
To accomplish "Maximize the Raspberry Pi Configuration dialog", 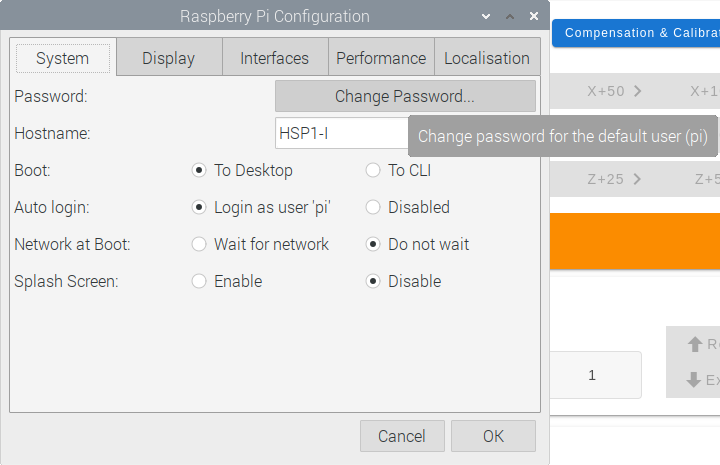I will (x=510, y=17).
